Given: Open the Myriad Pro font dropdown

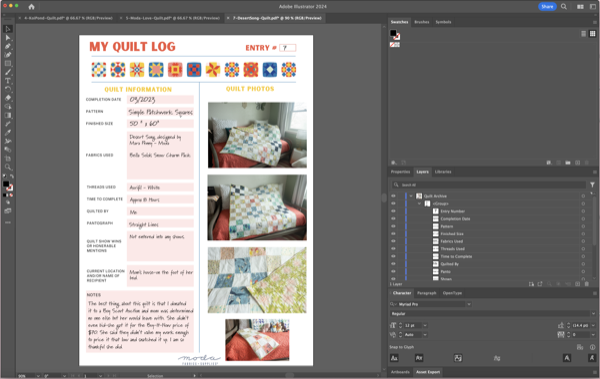Looking at the screenshot, I should [x=469, y=304].
